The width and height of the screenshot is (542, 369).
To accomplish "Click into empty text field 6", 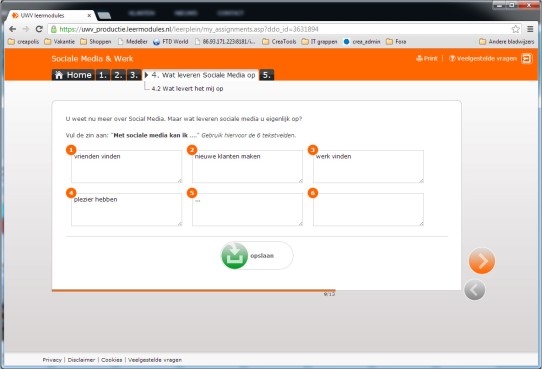I will [x=368, y=209].
